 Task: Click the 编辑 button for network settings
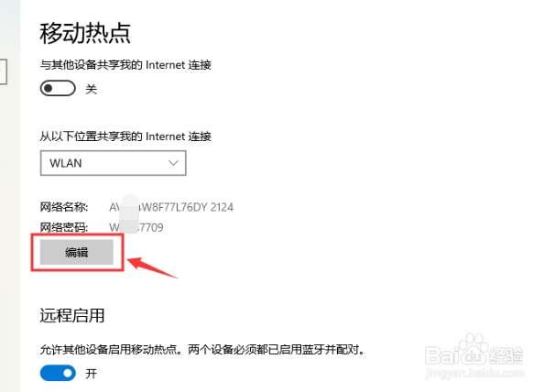tap(77, 252)
